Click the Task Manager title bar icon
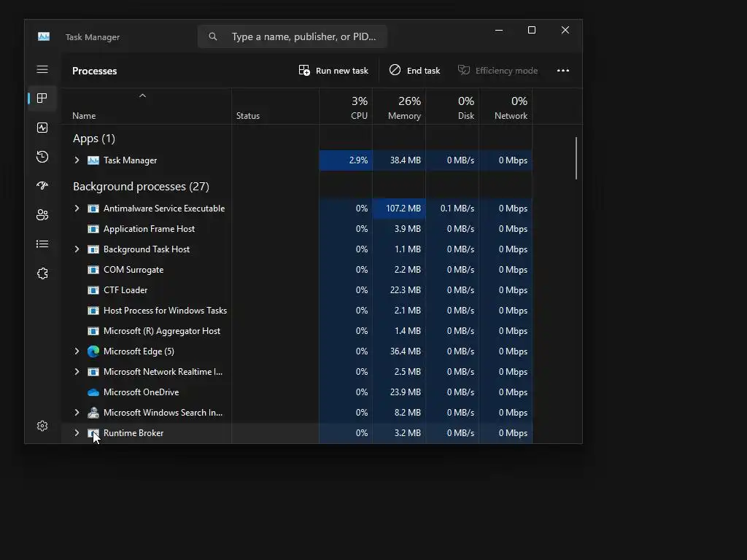This screenshot has height=560, width=747. click(44, 36)
